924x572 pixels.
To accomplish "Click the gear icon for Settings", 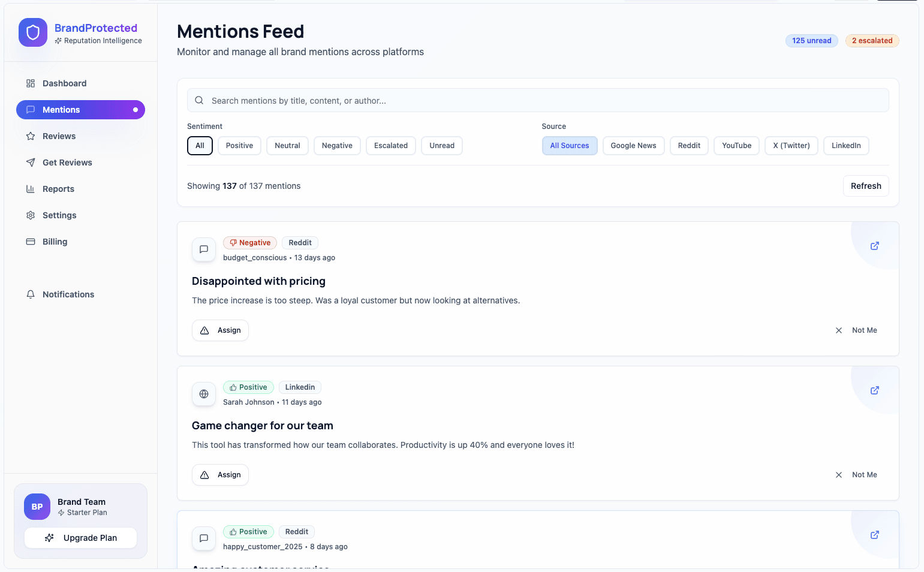I will 31,215.
